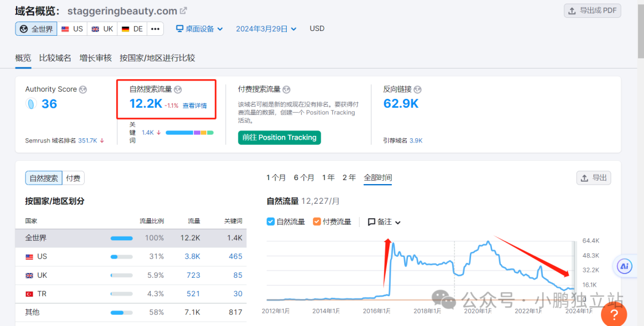
Task: Click the 查看详情 details link
Action: tap(194, 105)
